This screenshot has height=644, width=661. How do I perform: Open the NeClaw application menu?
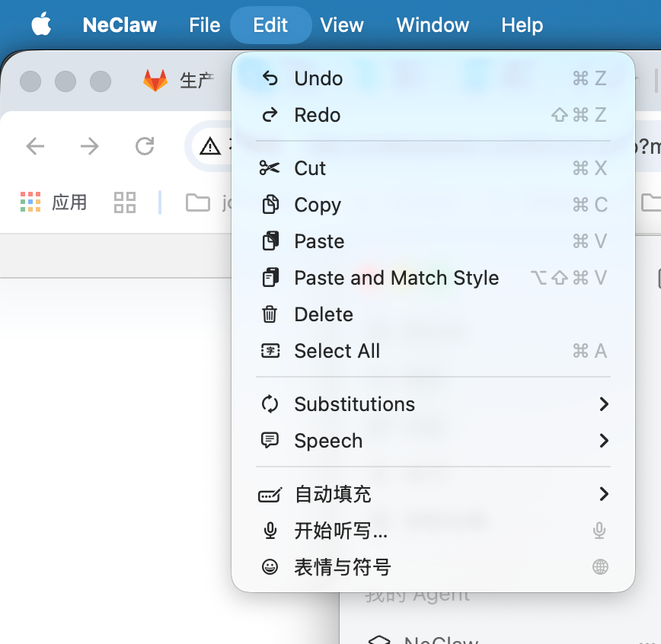click(120, 25)
